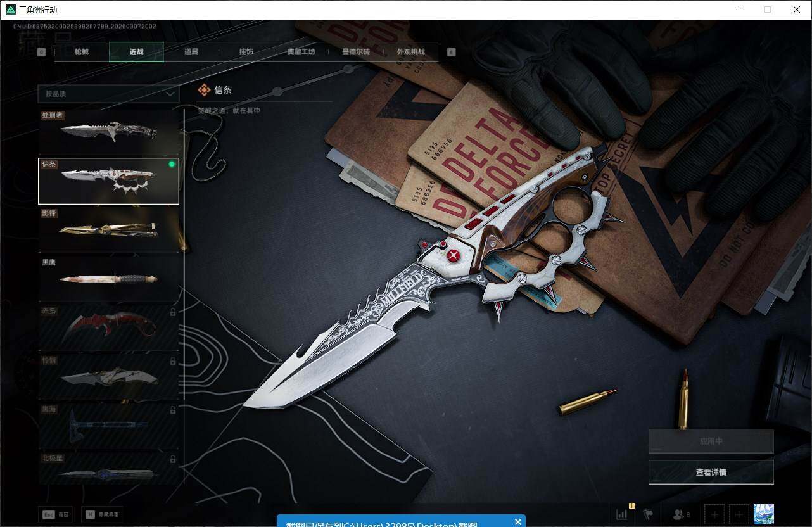The image size is (812, 527).
Task: Open the 枪械 firearms tab
Action: click(x=82, y=52)
